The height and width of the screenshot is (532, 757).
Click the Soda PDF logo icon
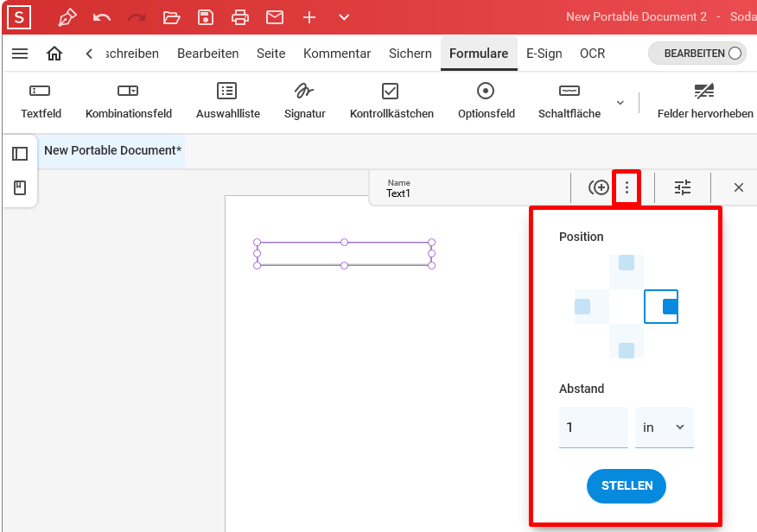[19, 17]
